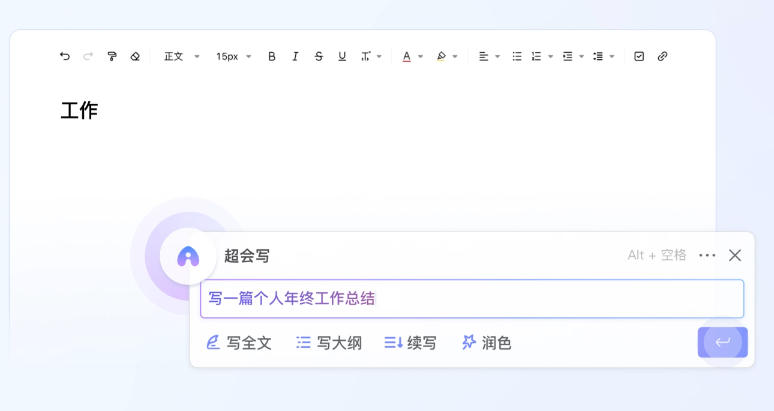This screenshot has height=411, width=774.
Task: Choose 润色 to polish text
Action: click(x=486, y=342)
